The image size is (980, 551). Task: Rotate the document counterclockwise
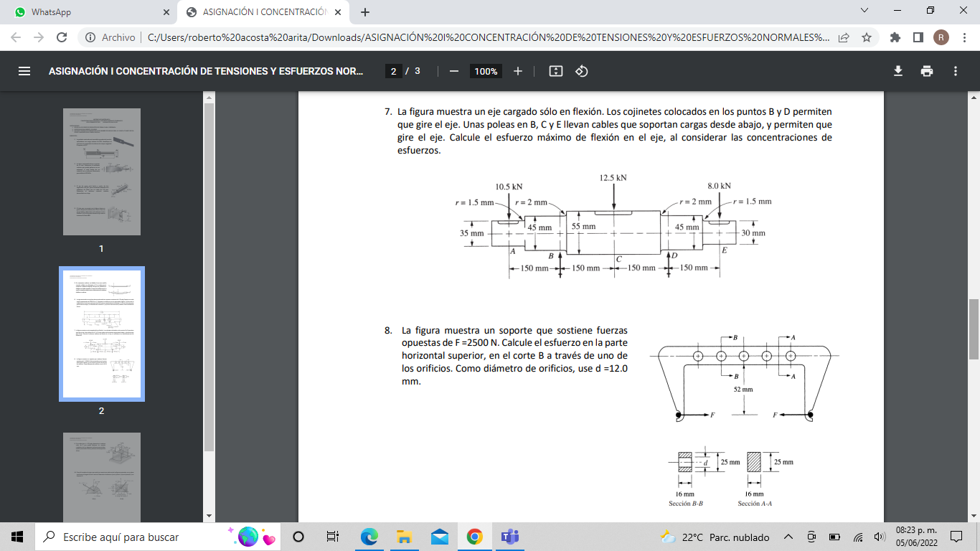582,71
